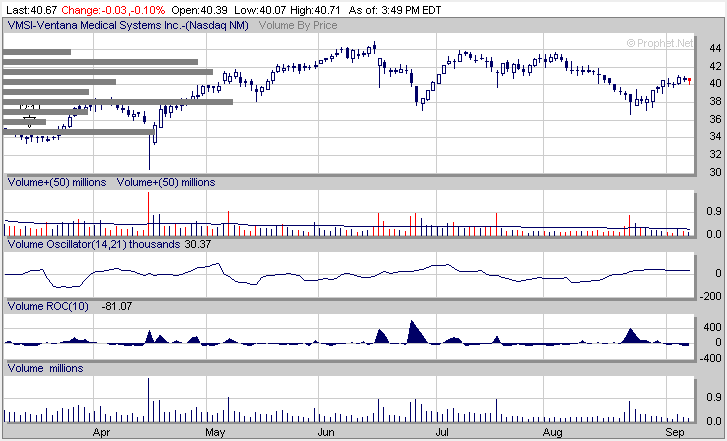
Task: Click the red Change:-0.03,-0.10% value
Action: click(x=113, y=10)
